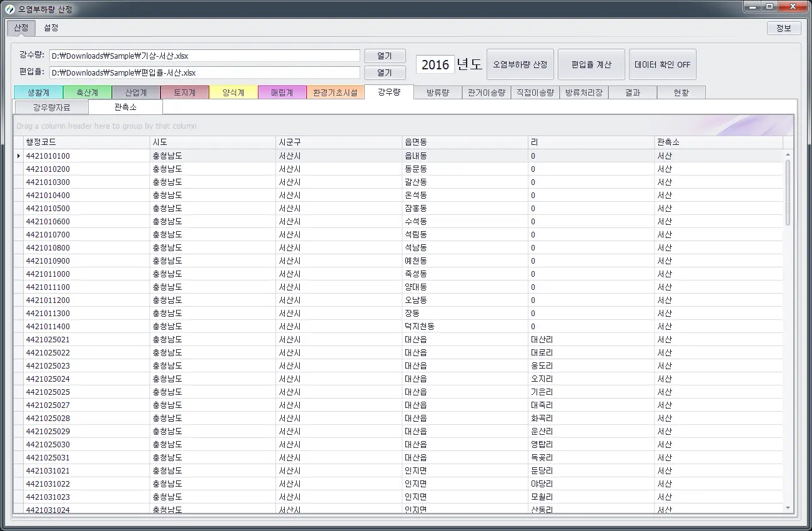Open the 현황 tab
Image resolution: width=812 pixels, height=531 pixels.
[681, 92]
